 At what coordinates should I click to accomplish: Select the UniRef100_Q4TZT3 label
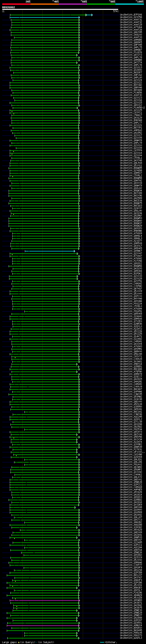tap(131, 55)
